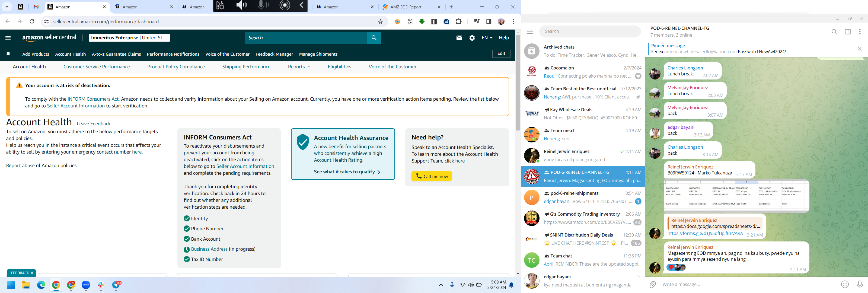
Task: Open the Seller Central hamburger menu
Action: [x=8, y=38]
